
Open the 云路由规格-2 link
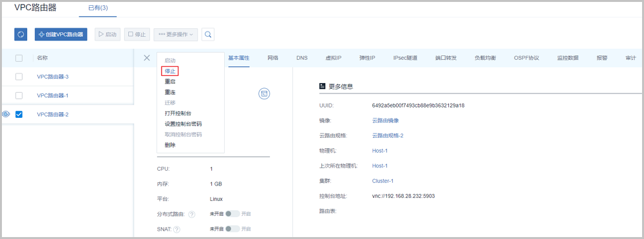pyautogui.click(x=388, y=135)
